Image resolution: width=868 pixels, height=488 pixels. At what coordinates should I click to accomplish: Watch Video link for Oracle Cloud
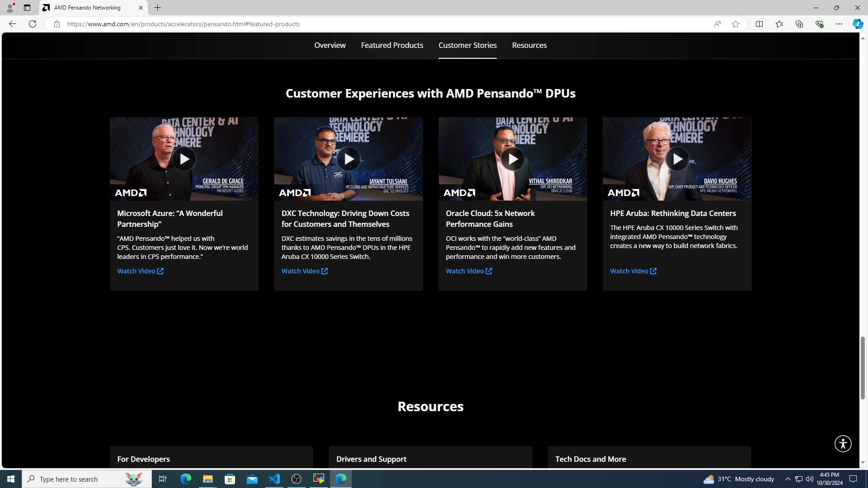click(x=469, y=271)
